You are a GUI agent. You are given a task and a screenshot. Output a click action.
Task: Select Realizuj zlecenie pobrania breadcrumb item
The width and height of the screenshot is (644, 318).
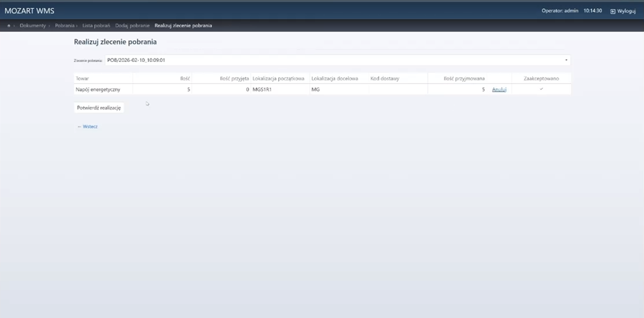(x=183, y=26)
